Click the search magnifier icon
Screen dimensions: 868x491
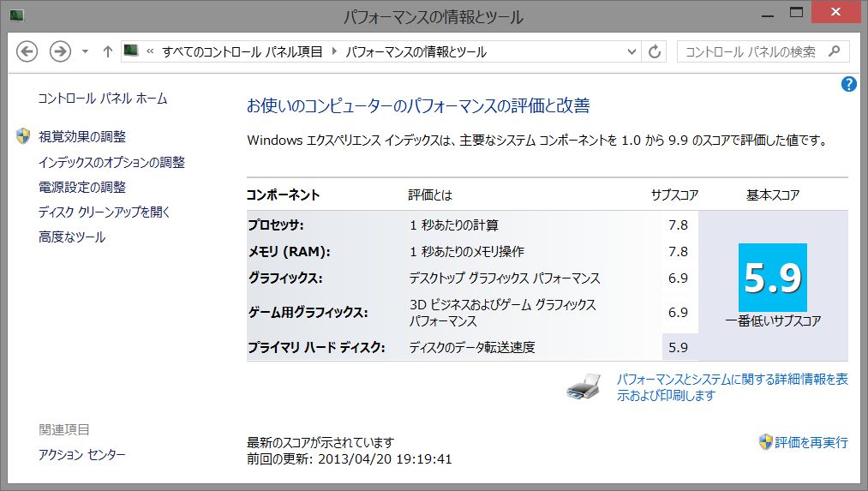click(834, 51)
